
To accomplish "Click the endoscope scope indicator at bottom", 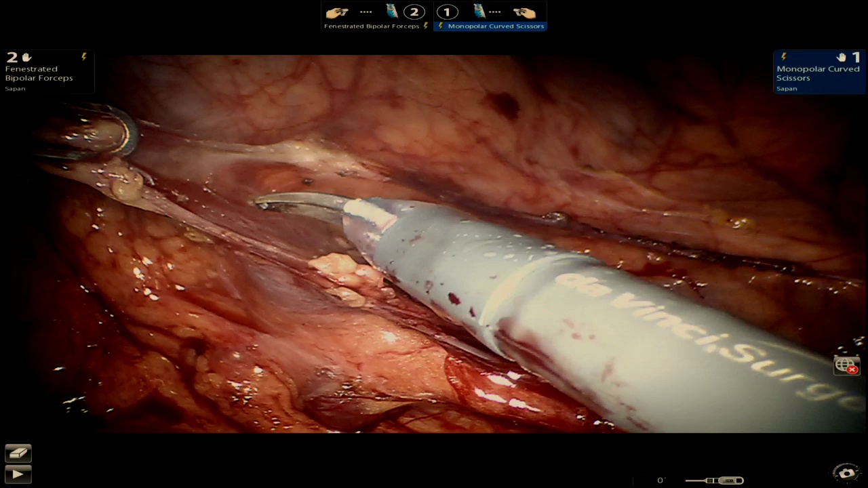I will pyautogui.click(x=715, y=481).
